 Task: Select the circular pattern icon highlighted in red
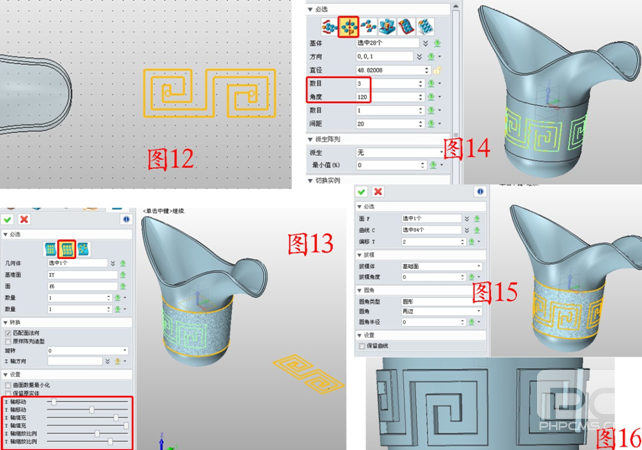pyautogui.click(x=350, y=25)
